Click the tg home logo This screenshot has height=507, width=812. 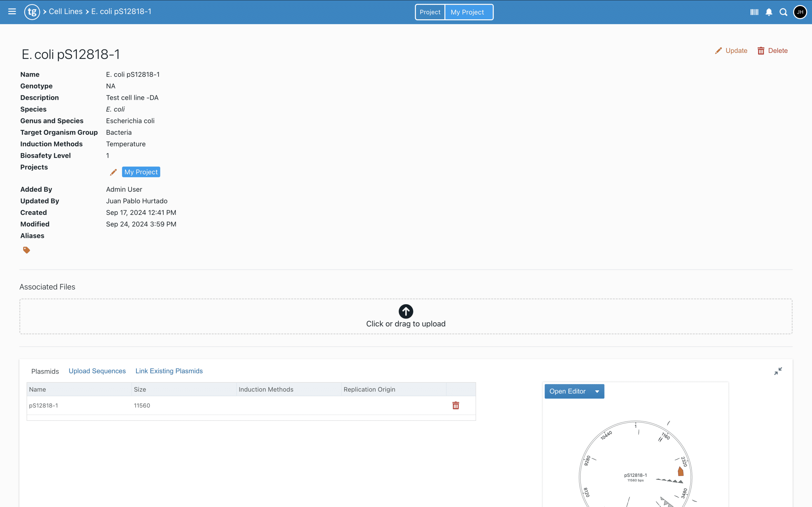32,12
